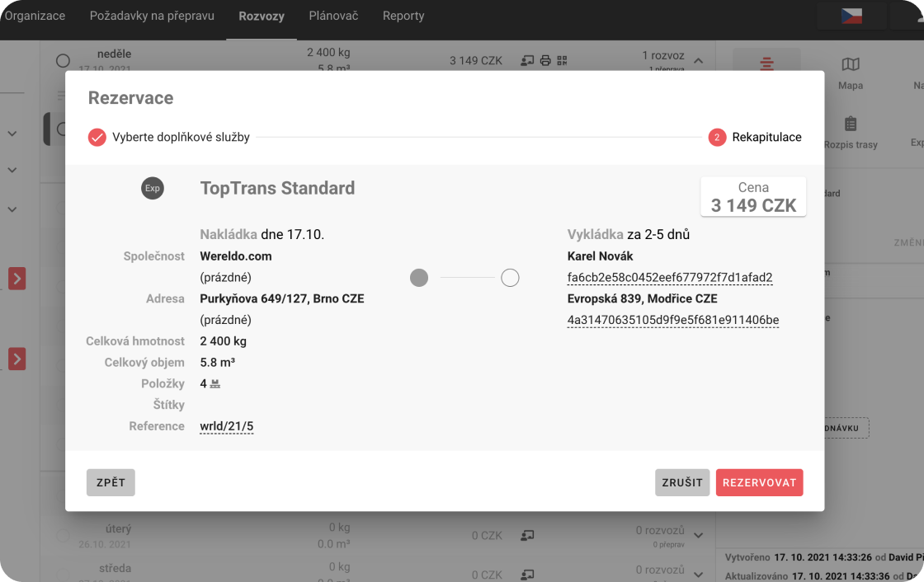Click total volume 5.8 m³ value
This screenshot has height=582, width=924.
pos(218,362)
